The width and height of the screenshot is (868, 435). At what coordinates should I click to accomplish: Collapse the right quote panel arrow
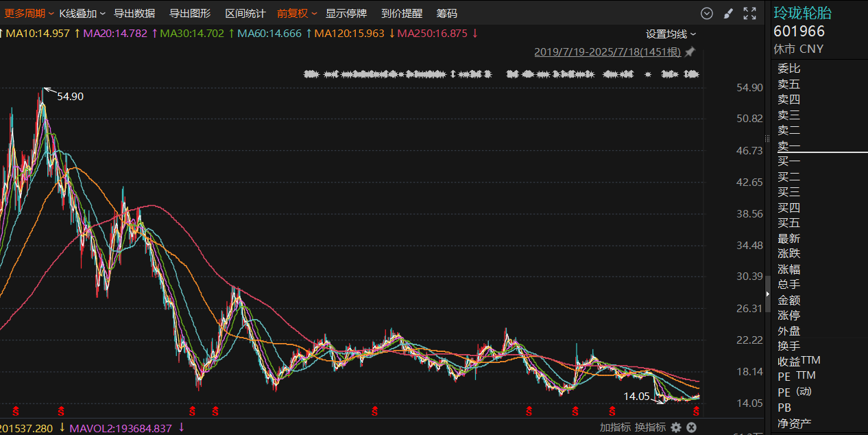(768, 294)
